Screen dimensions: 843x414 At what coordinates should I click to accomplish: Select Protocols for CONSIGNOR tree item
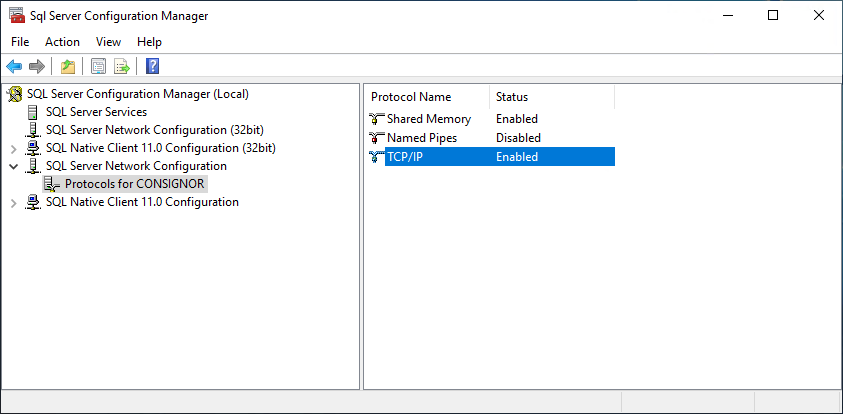click(x=135, y=184)
